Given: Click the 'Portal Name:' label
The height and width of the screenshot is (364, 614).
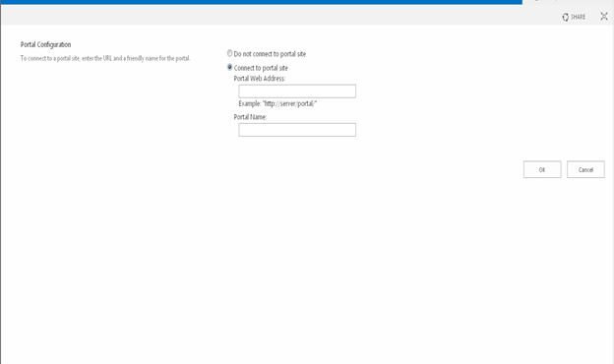Looking at the screenshot, I should coord(250,117).
